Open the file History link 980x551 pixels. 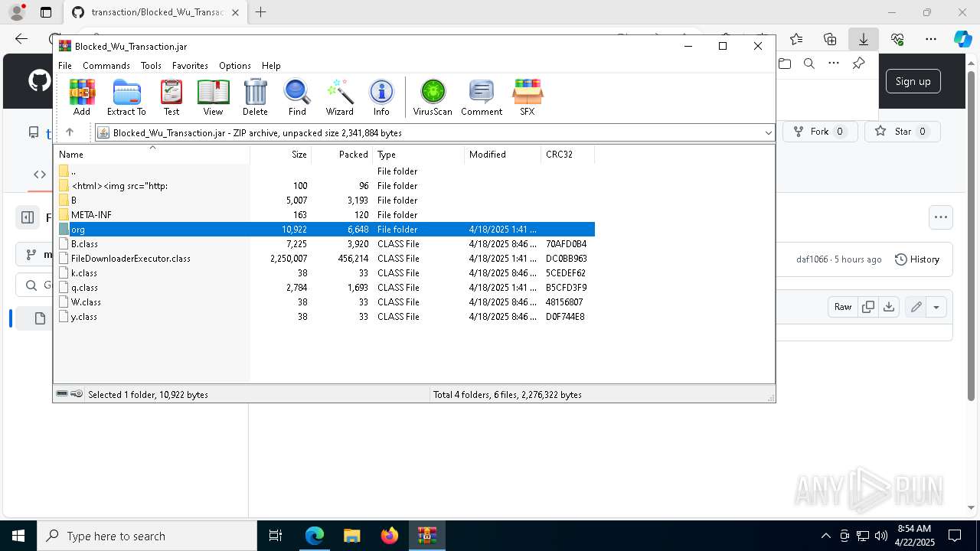pos(917,259)
